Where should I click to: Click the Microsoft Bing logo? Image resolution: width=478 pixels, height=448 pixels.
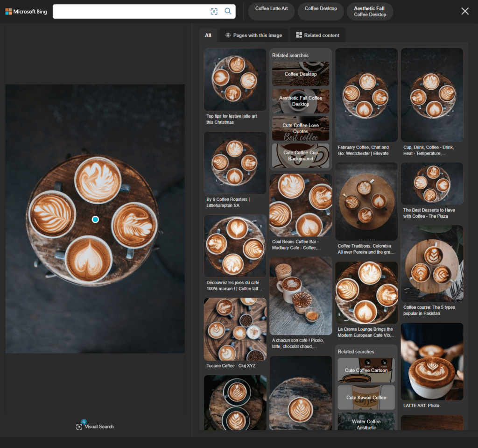26,11
